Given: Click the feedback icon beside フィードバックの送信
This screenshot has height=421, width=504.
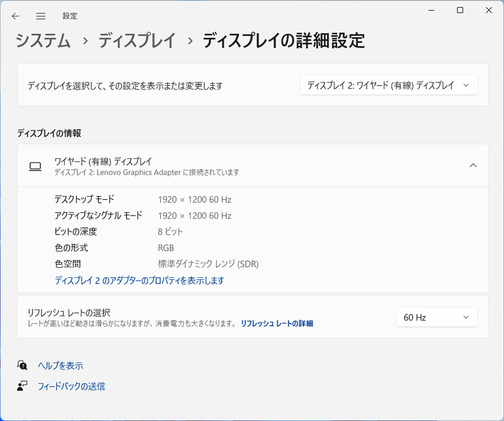Looking at the screenshot, I should click(23, 386).
